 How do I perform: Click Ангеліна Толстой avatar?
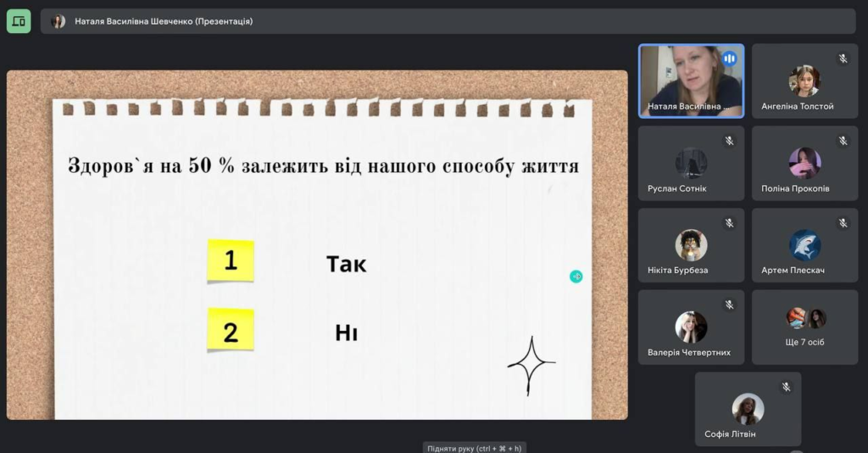tap(805, 81)
